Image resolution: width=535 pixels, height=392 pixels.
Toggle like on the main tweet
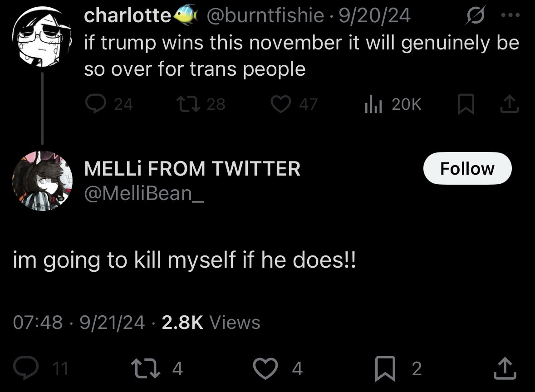coord(278,368)
